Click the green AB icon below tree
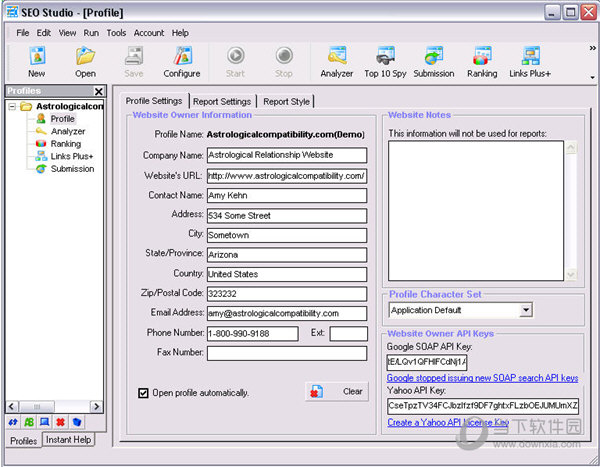The height and width of the screenshot is (467, 600). pos(29,422)
